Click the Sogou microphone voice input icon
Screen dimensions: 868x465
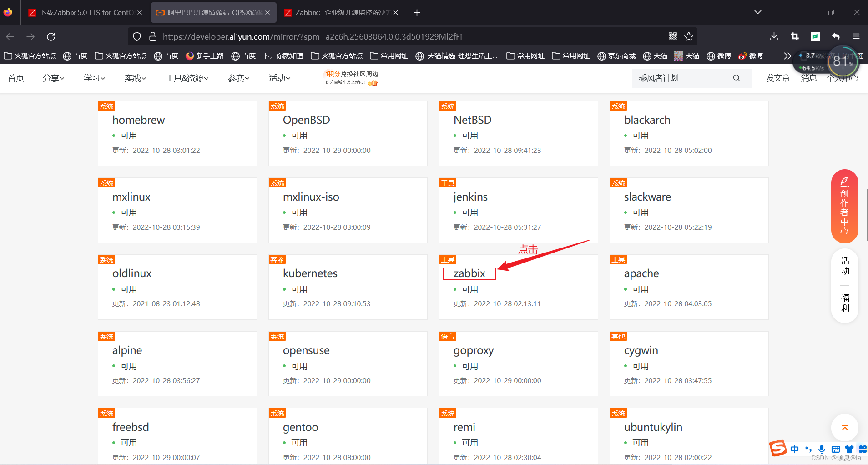point(822,449)
